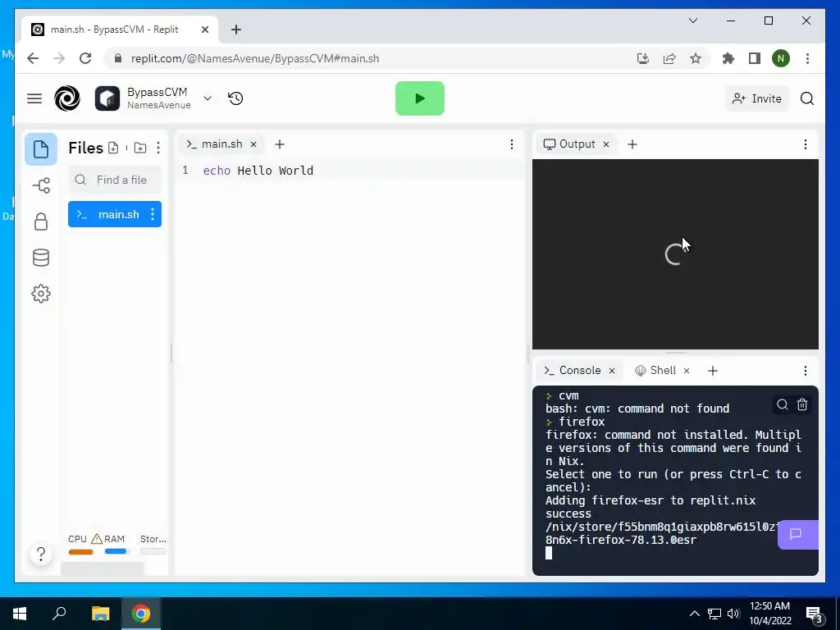Image resolution: width=840 pixels, height=630 pixels.
Task: Add new tab in Console pane
Action: 713,371
